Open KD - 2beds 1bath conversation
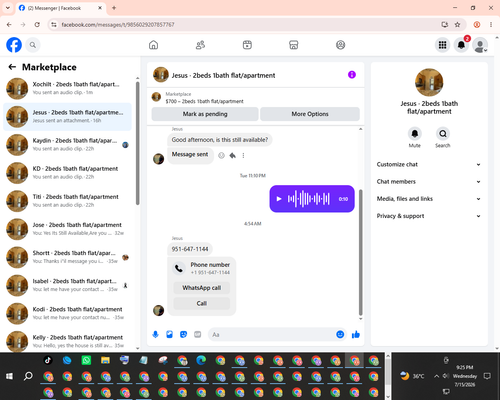 point(67,173)
